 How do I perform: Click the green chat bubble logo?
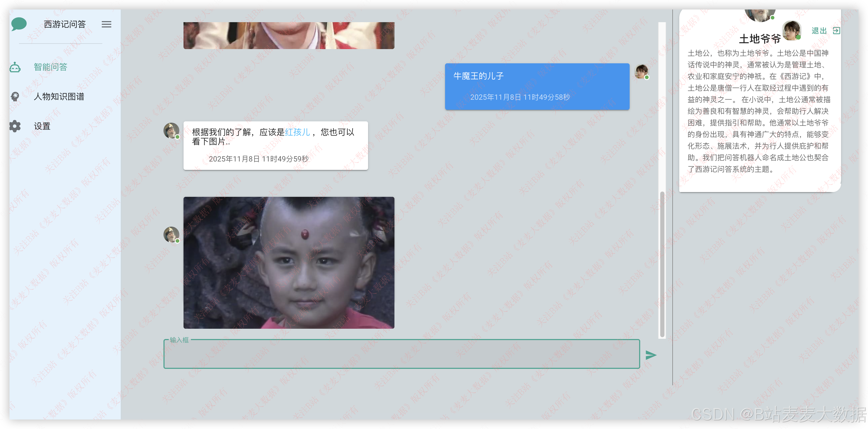(19, 24)
